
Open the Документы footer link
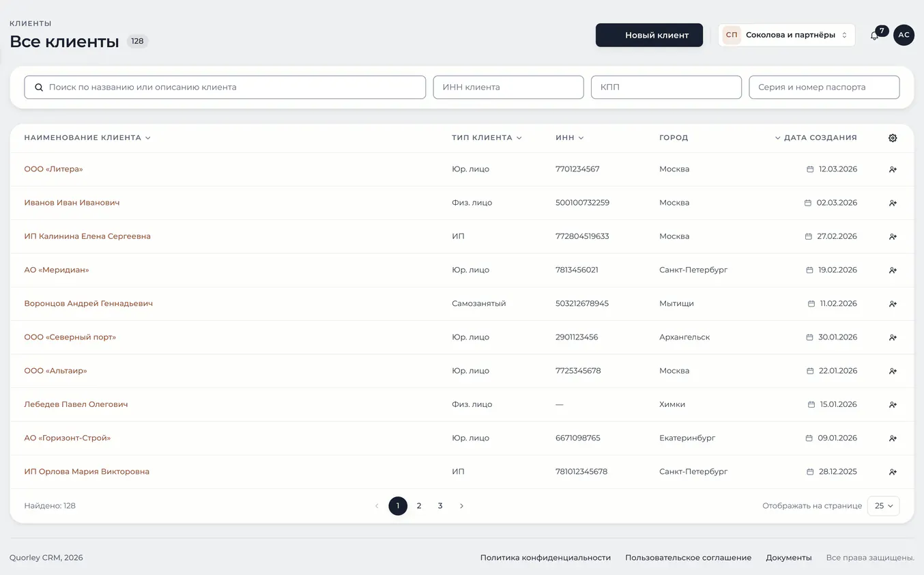[789, 558]
